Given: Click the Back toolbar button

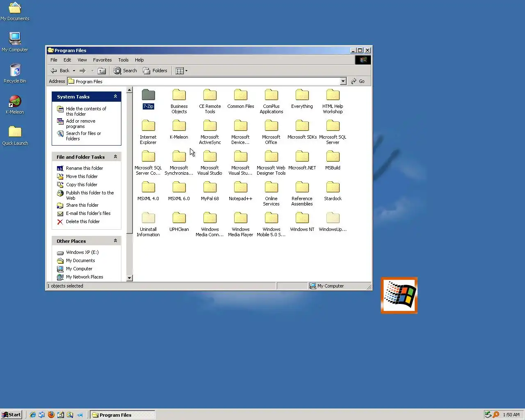Looking at the screenshot, I should (x=60, y=71).
